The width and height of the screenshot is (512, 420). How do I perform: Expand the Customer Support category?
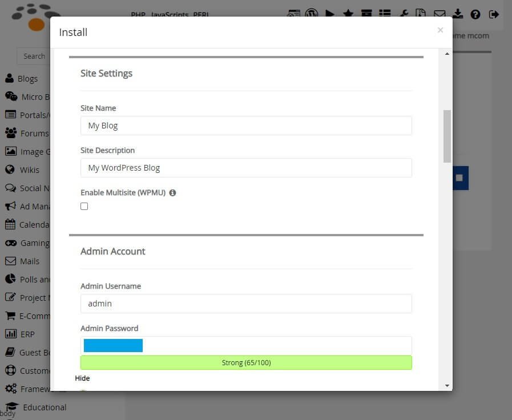click(x=28, y=370)
